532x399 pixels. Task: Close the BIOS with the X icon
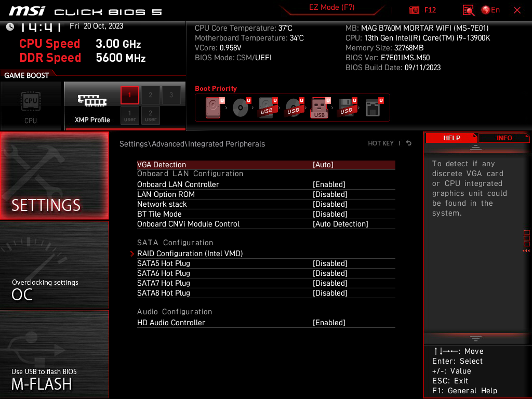pyautogui.click(x=517, y=10)
